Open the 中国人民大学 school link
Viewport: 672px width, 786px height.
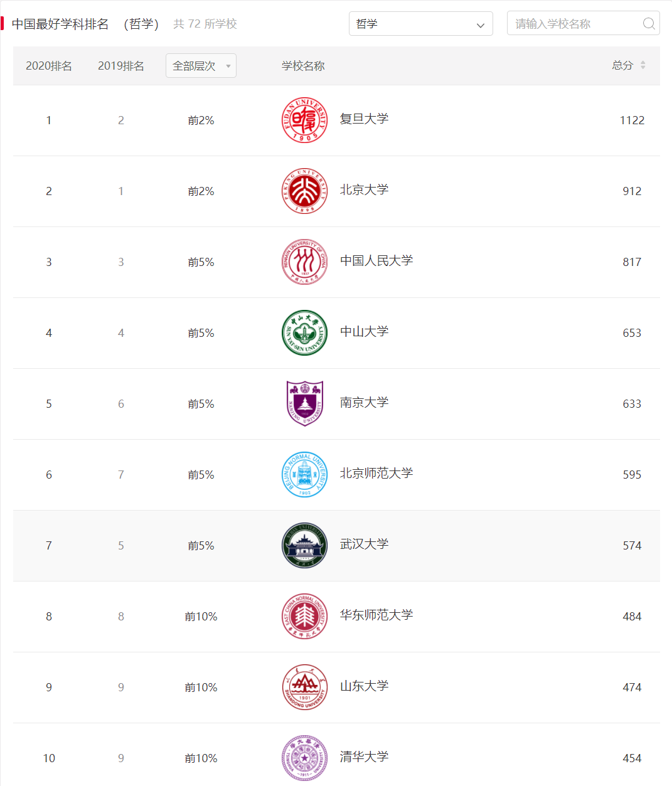376,261
